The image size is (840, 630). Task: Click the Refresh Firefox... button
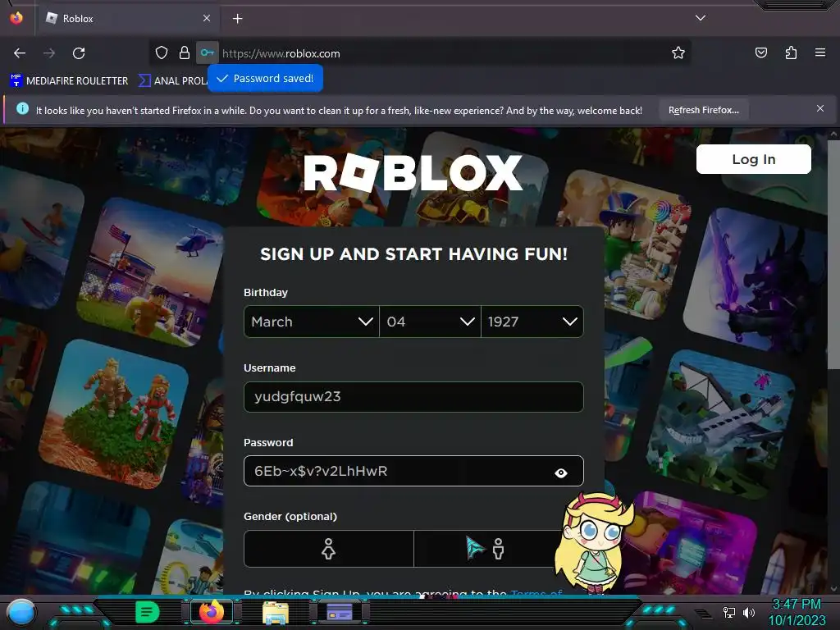[703, 110]
